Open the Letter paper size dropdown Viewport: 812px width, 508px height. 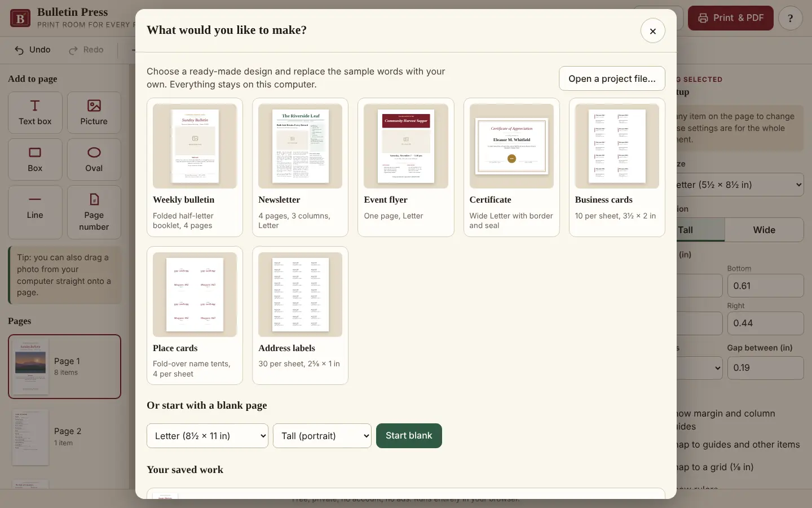coord(208,436)
